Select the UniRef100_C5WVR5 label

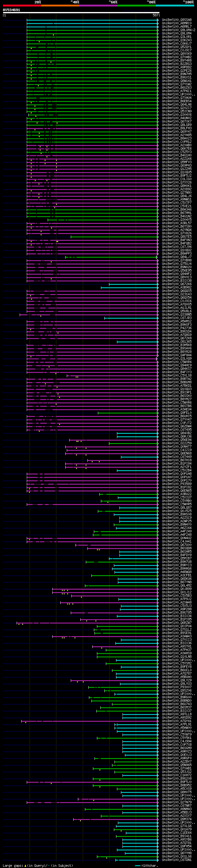pyautogui.click(x=177, y=504)
